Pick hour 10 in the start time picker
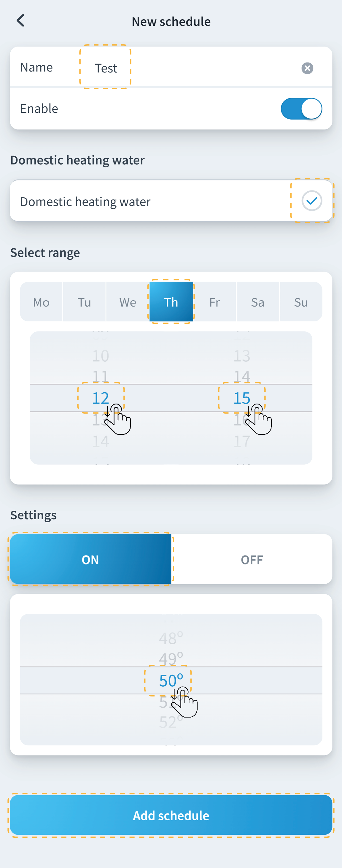 (x=101, y=356)
